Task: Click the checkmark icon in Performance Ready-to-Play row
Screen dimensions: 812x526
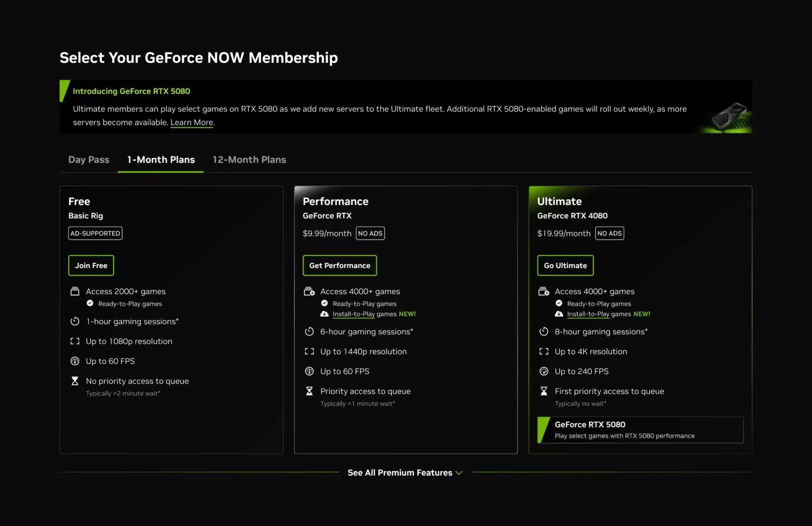Action: pos(324,303)
